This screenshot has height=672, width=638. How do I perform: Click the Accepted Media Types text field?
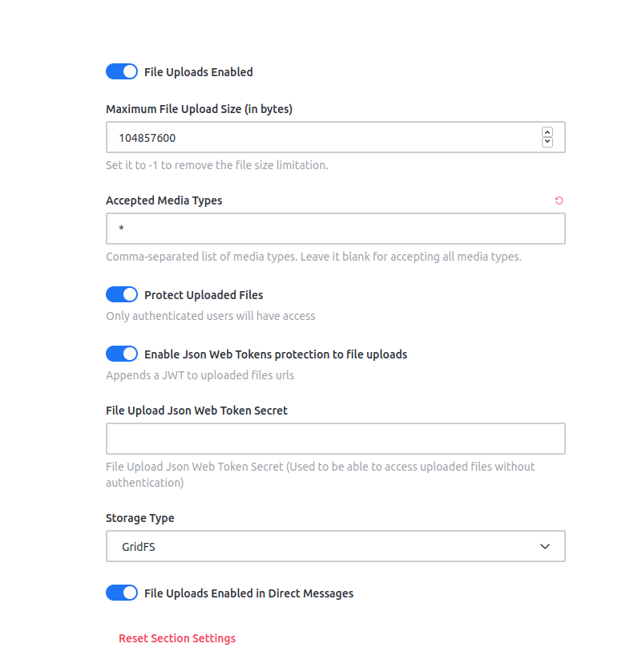(x=335, y=229)
